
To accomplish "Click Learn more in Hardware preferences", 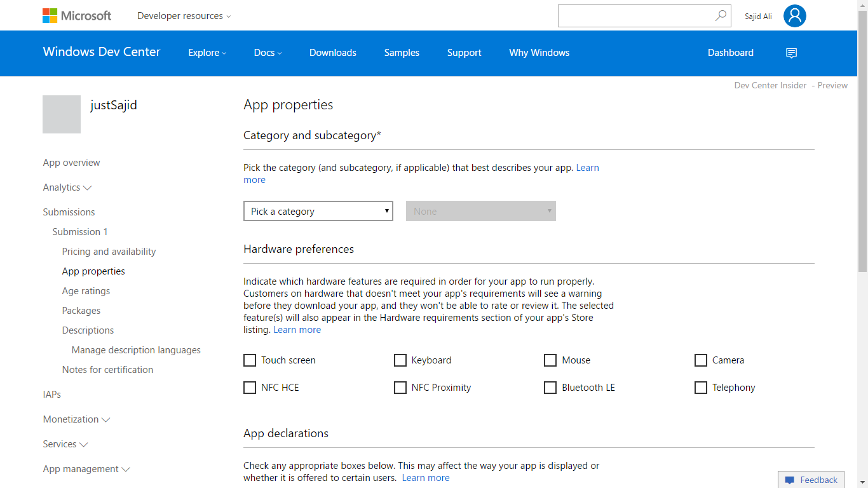I will 297,330.
